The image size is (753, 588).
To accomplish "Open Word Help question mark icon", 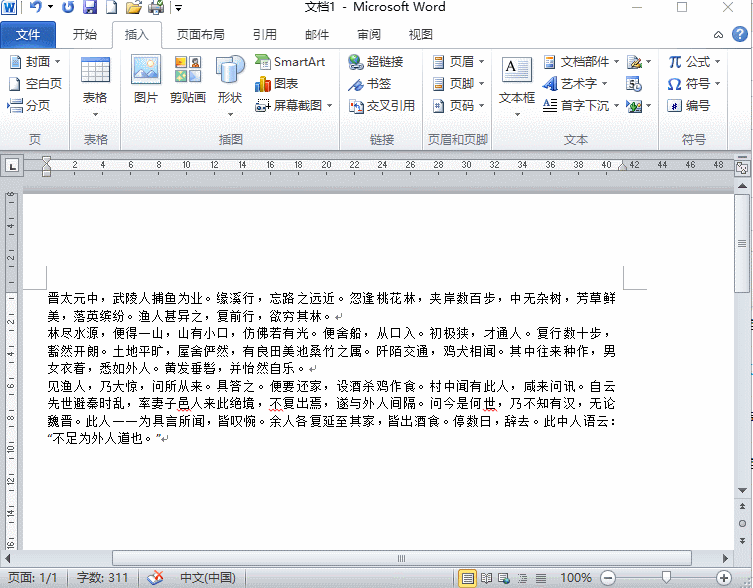I will (x=740, y=34).
